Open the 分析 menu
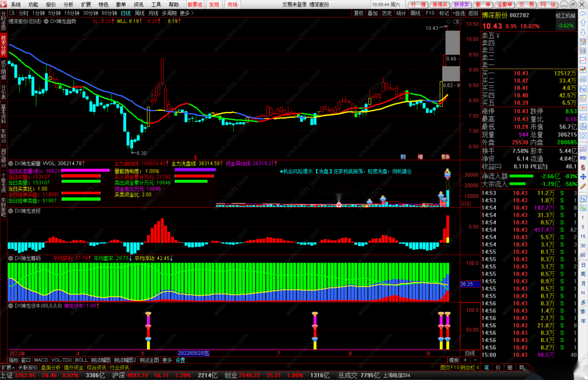The image size is (588, 380). [68, 4]
